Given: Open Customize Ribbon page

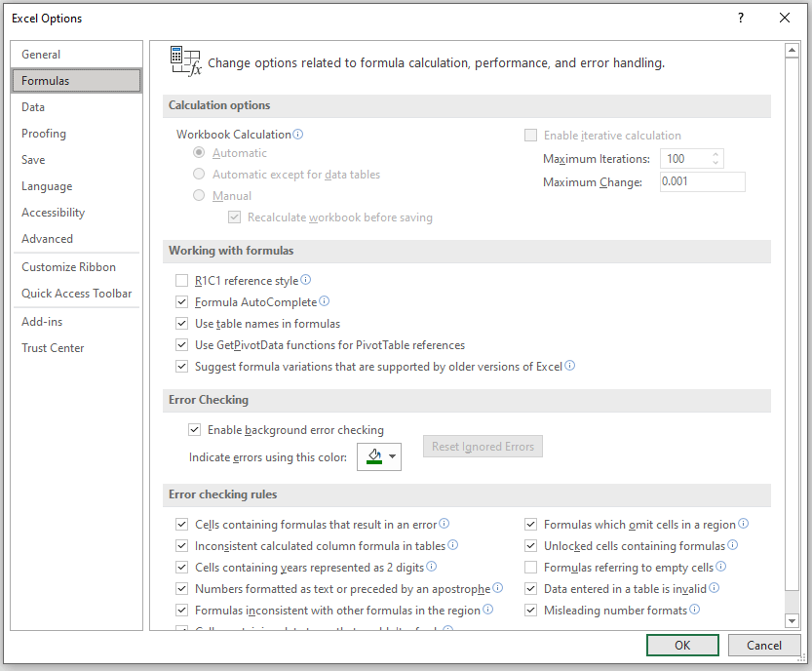Looking at the screenshot, I should [76, 267].
